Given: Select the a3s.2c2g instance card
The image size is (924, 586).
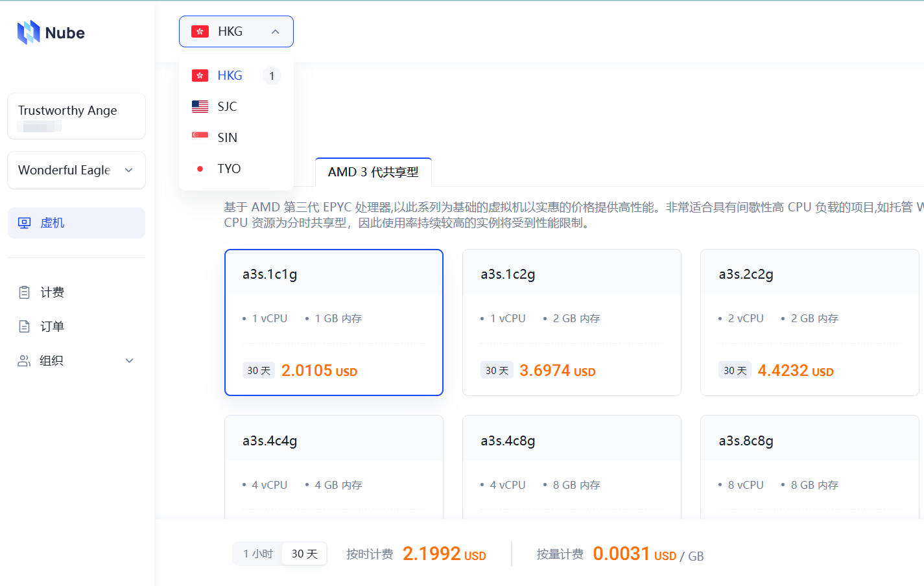Looking at the screenshot, I should pyautogui.click(x=810, y=322).
